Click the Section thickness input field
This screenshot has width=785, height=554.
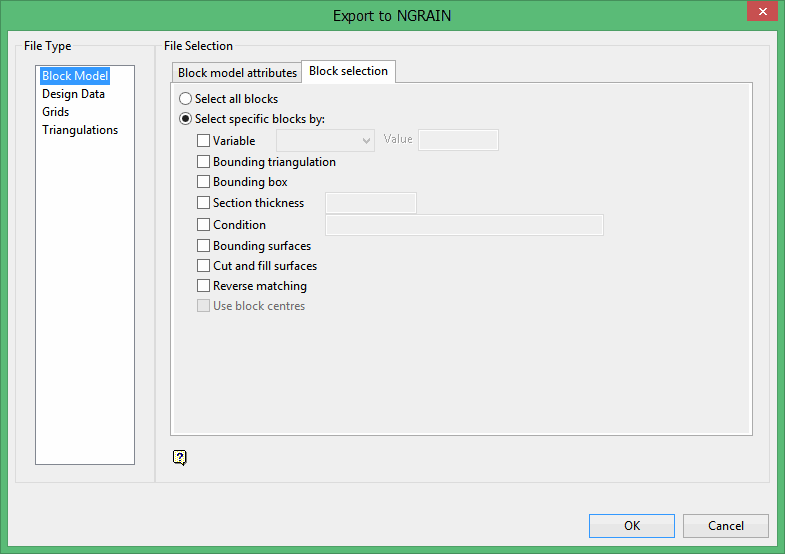coord(371,203)
